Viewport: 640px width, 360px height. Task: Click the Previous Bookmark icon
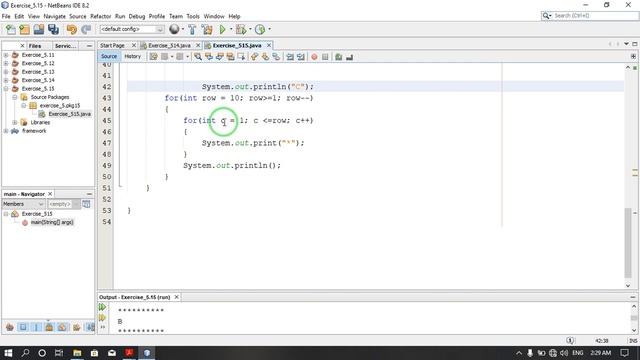pyautogui.click(x=254, y=57)
